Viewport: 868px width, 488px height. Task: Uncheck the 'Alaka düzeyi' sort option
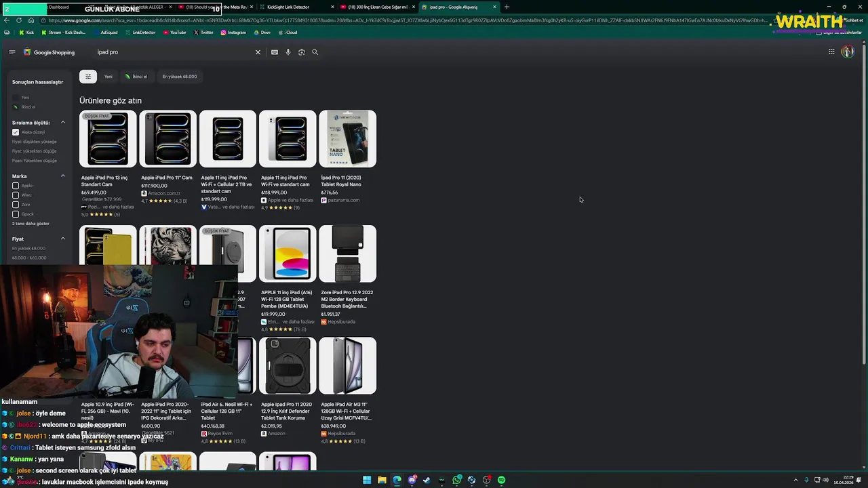click(16, 132)
